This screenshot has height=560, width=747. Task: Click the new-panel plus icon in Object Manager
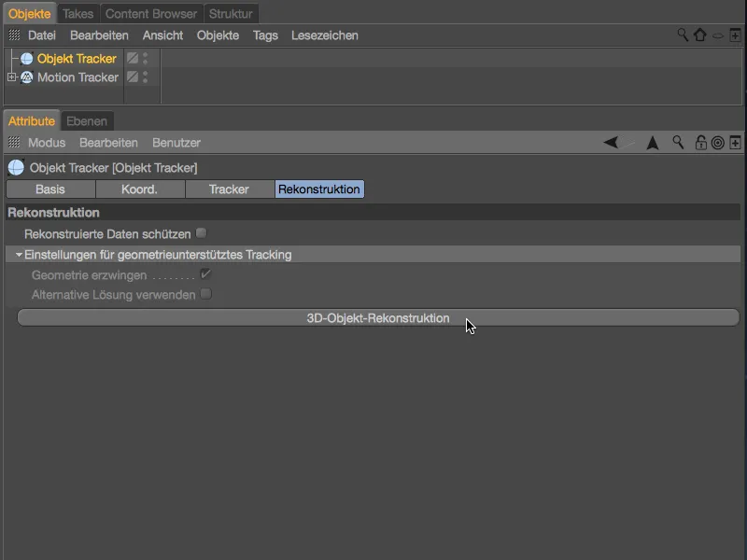click(735, 35)
